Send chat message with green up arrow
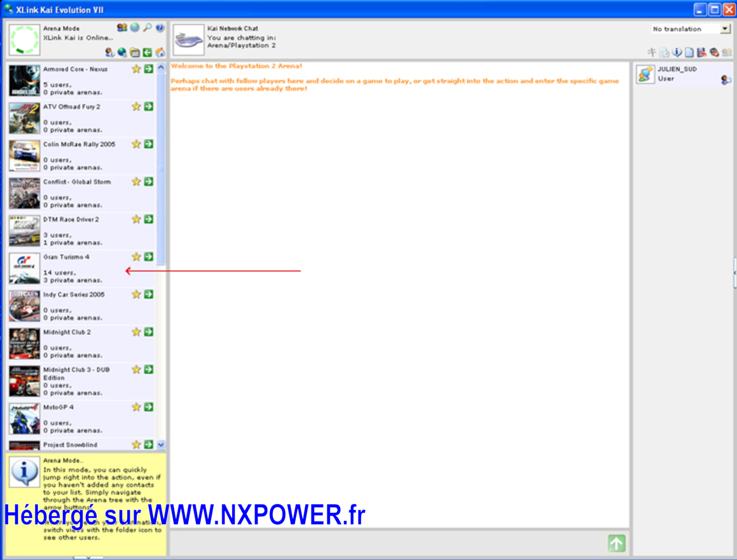 (617, 543)
